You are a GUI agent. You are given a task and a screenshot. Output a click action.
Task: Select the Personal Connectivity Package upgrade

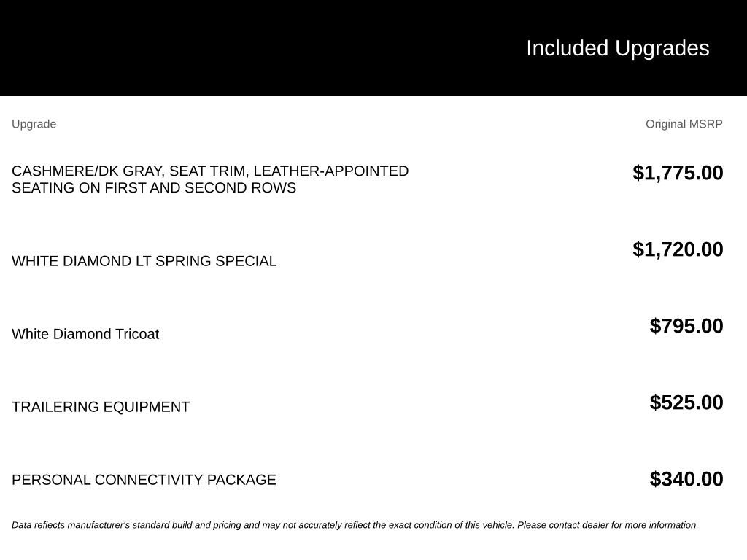pyautogui.click(x=144, y=480)
